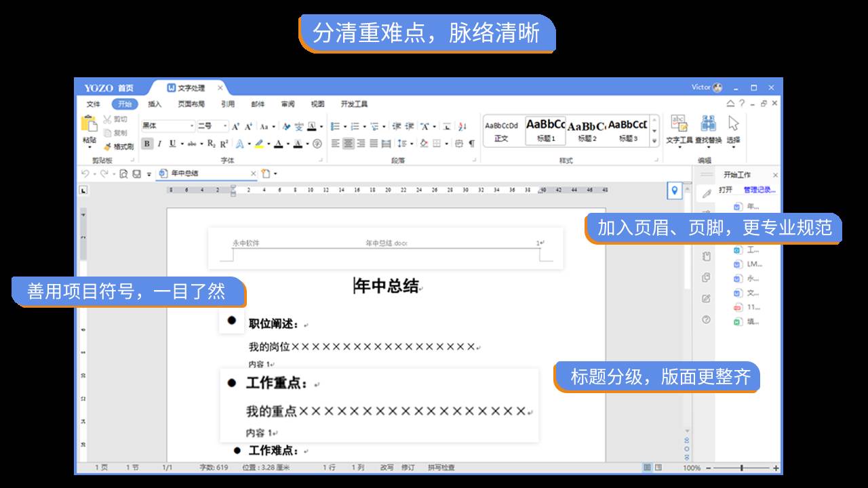Click the YOZO 首页 home tab
The image size is (868, 488).
click(x=109, y=88)
